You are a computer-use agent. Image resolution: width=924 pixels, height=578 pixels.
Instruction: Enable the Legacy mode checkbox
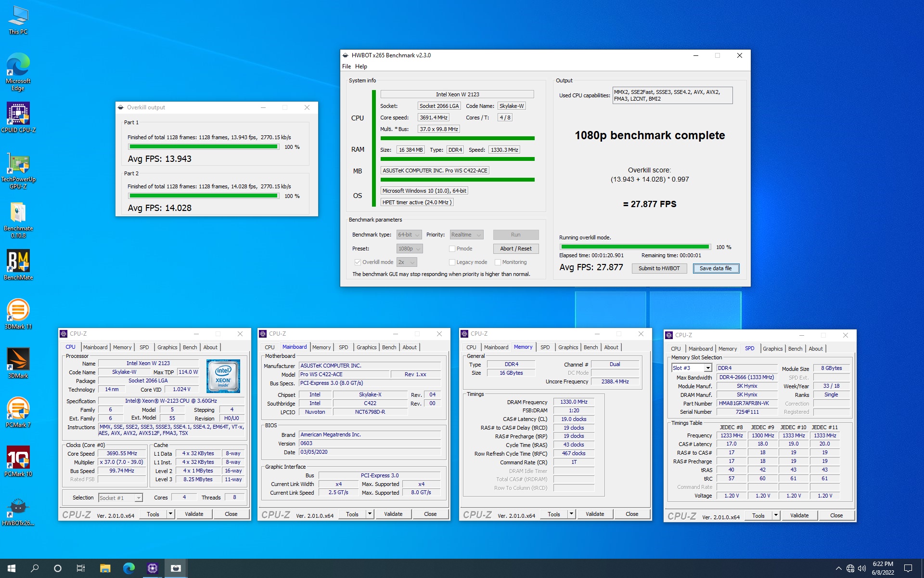click(x=452, y=262)
